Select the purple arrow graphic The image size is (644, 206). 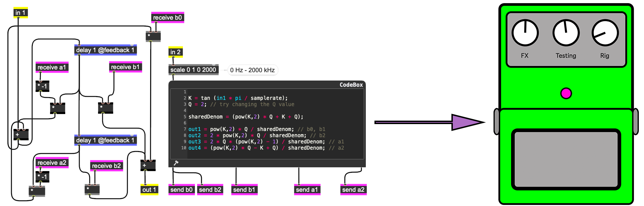pos(430,122)
